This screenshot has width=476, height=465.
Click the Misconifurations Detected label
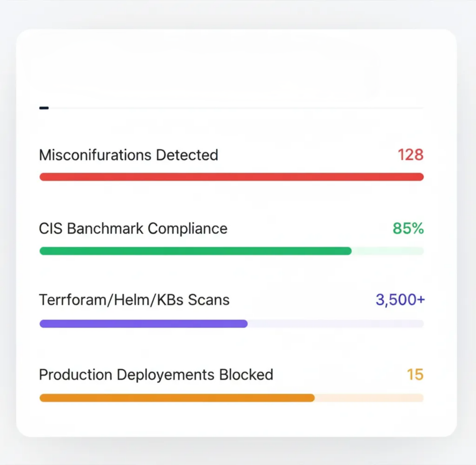coord(128,155)
